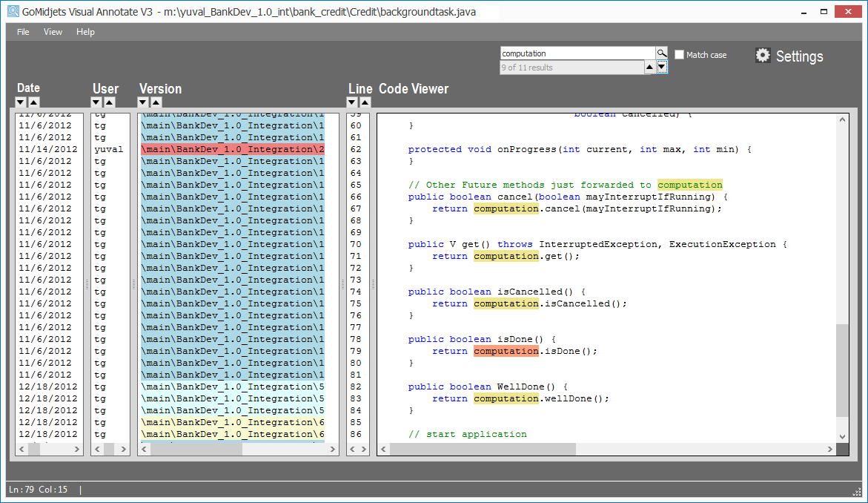Open the View menu
This screenshot has height=503, width=868.
(x=53, y=32)
